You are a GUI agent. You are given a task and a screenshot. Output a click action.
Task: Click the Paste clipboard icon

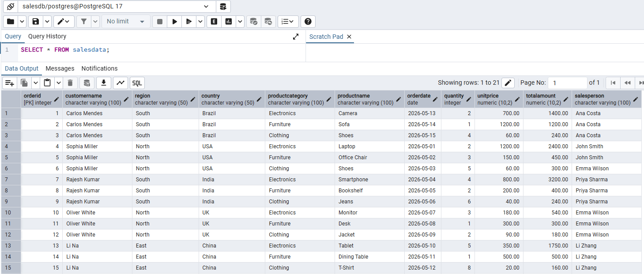47,83
